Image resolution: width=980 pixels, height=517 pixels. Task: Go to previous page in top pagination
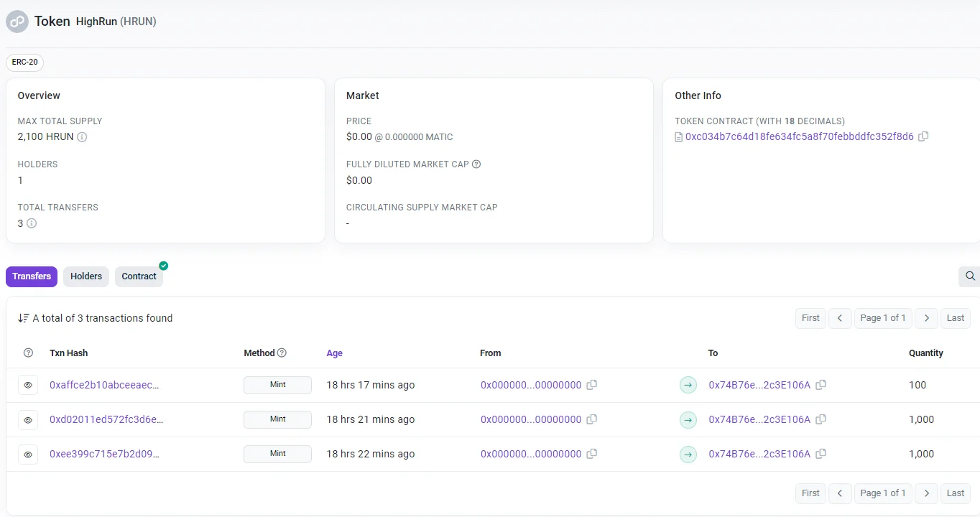tap(840, 318)
